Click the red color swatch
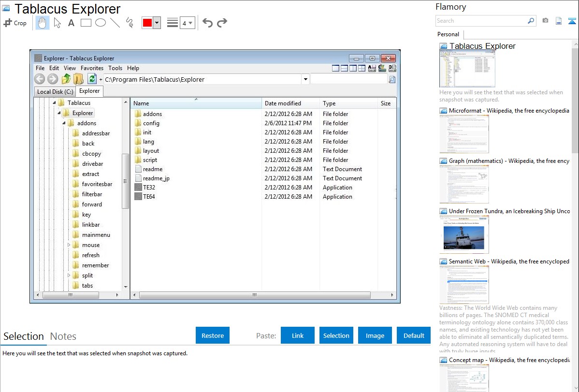 tap(147, 23)
